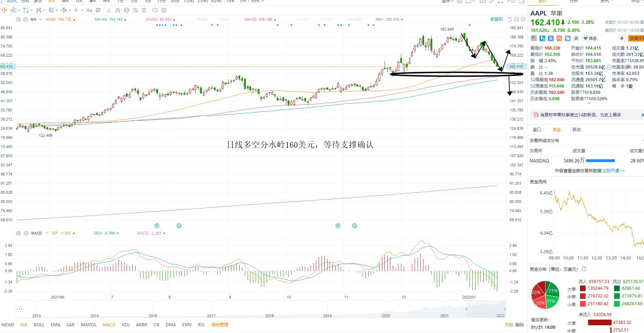
Task: Select the Aa text annotation tool
Action: point(89,10)
